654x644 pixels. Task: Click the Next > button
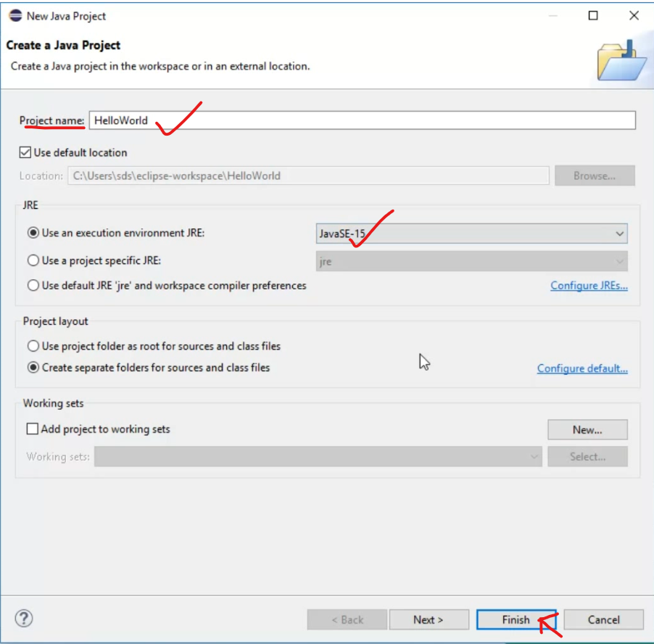click(x=428, y=619)
